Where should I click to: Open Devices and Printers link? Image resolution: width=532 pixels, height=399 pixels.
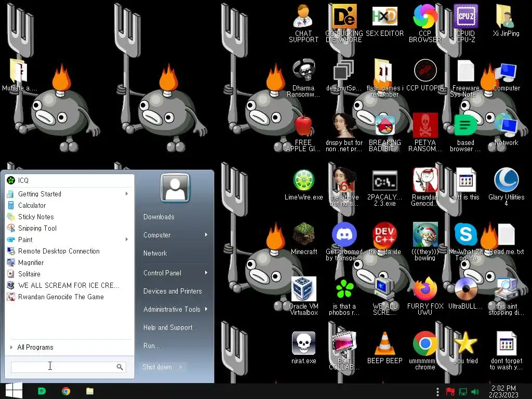[172, 291]
